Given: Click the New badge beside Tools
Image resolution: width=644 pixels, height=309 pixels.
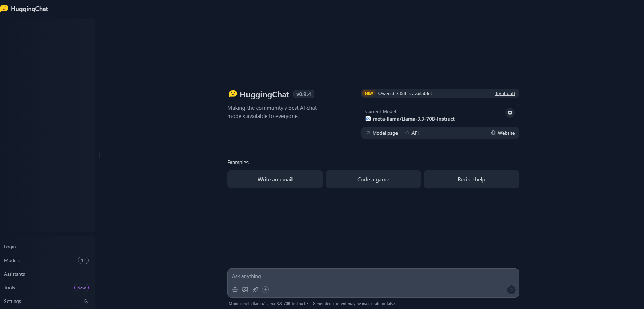Looking at the screenshot, I should click(81, 288).
